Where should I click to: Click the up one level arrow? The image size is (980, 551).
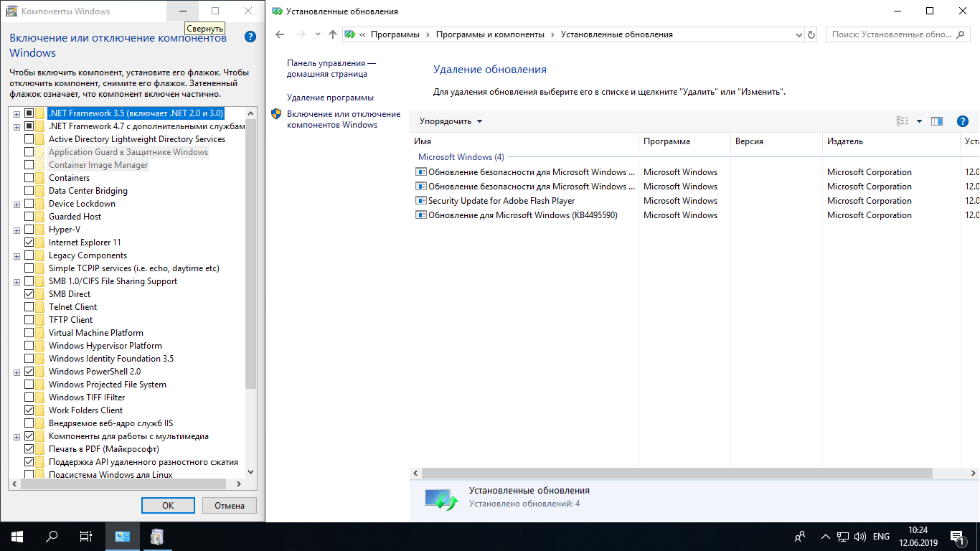332,34
